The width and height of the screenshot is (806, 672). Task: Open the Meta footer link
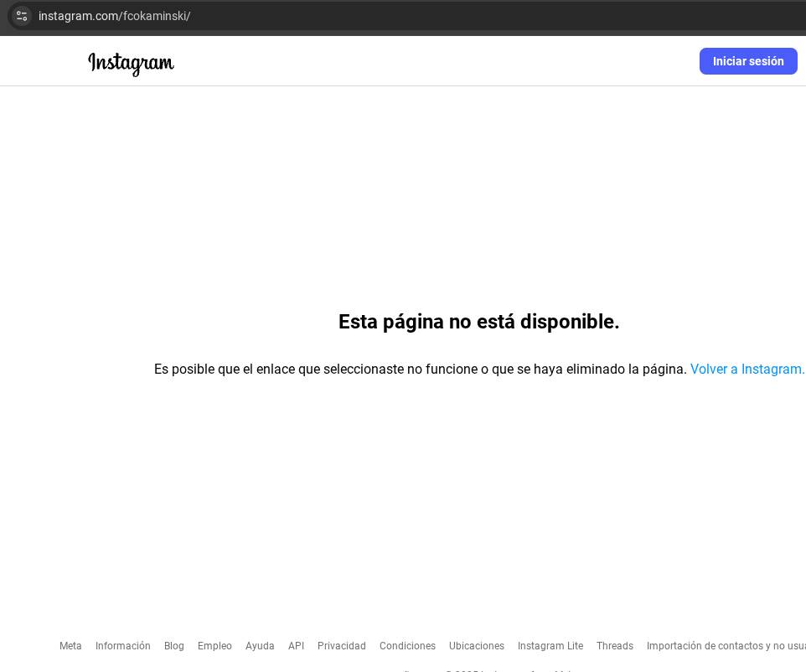pos(70,646)
